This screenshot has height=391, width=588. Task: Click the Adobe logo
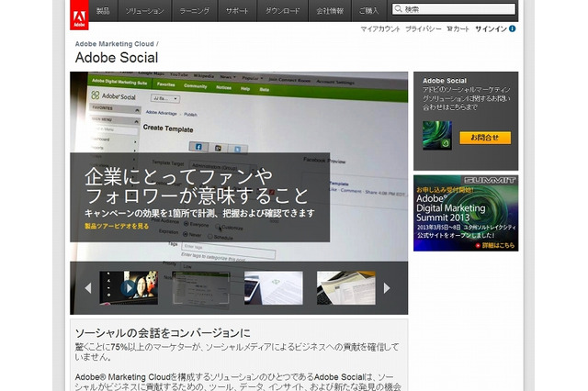click(x=79, y=15)
